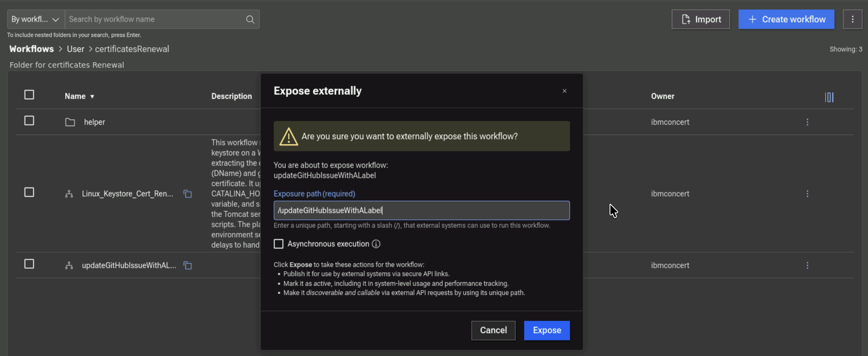Screen dimensions: 868x356
Task: Navigate to User breadcrumb
Action: pyautogui.click(x=75, y=49)
